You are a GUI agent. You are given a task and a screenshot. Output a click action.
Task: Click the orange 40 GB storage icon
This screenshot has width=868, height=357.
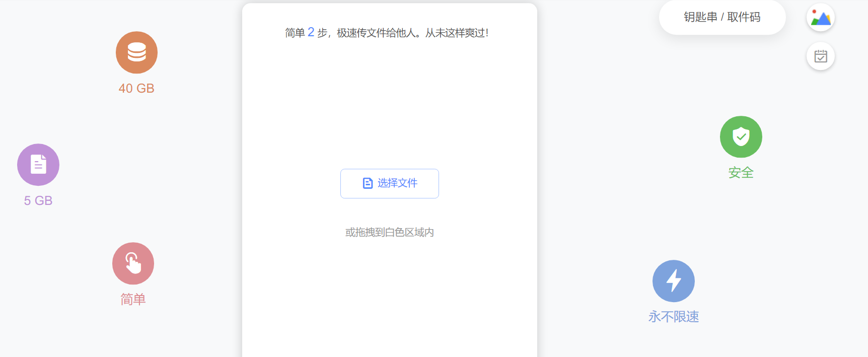[x=136, y=52]
